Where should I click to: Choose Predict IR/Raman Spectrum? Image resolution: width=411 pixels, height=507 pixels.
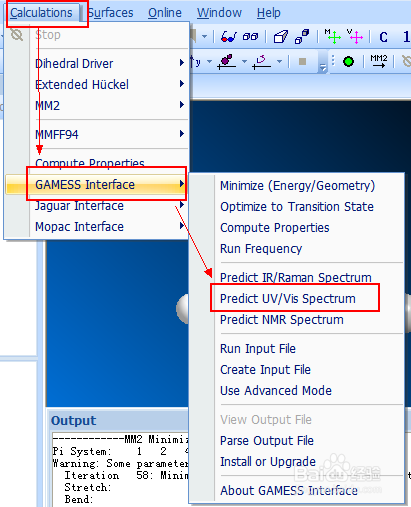[x=296, y=277]
